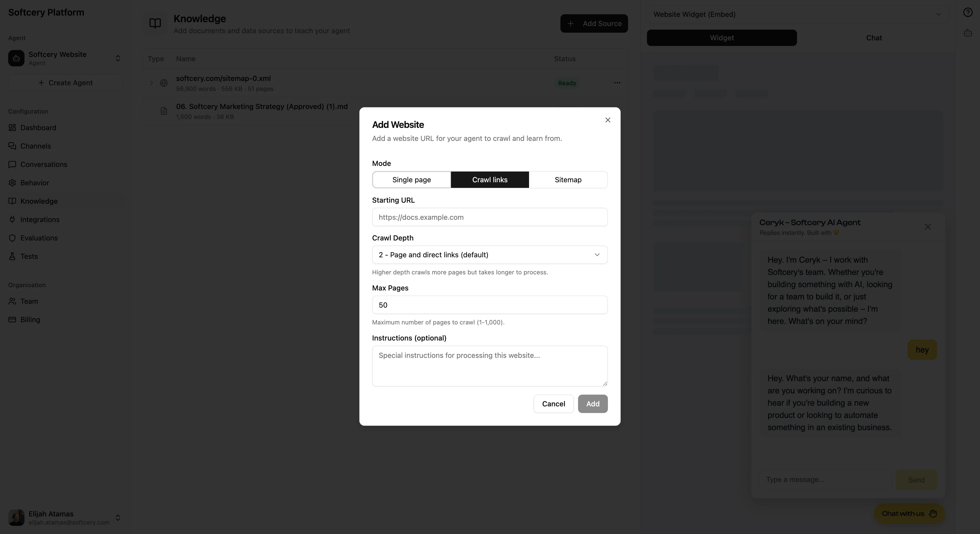This screenshot has height=534, width=980.
Task: Open the three-dot menu on sitemap row
Action: point(617,83)
